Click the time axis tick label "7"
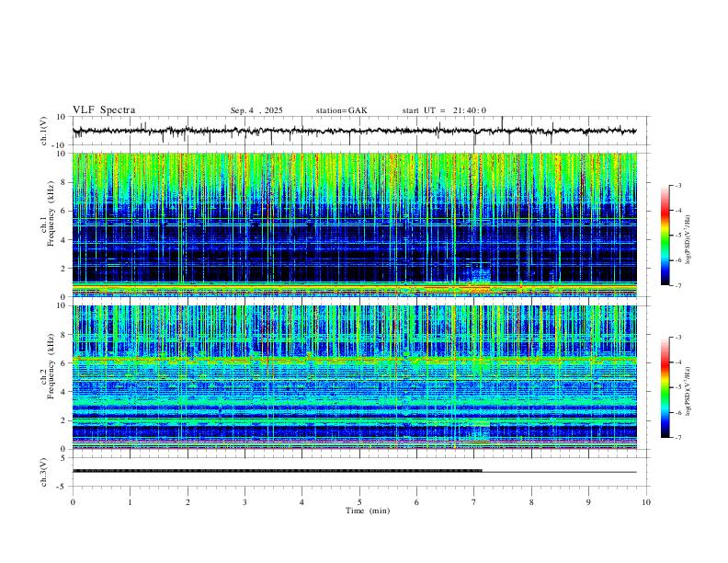 pyautogui.click(x=474, y=502)
